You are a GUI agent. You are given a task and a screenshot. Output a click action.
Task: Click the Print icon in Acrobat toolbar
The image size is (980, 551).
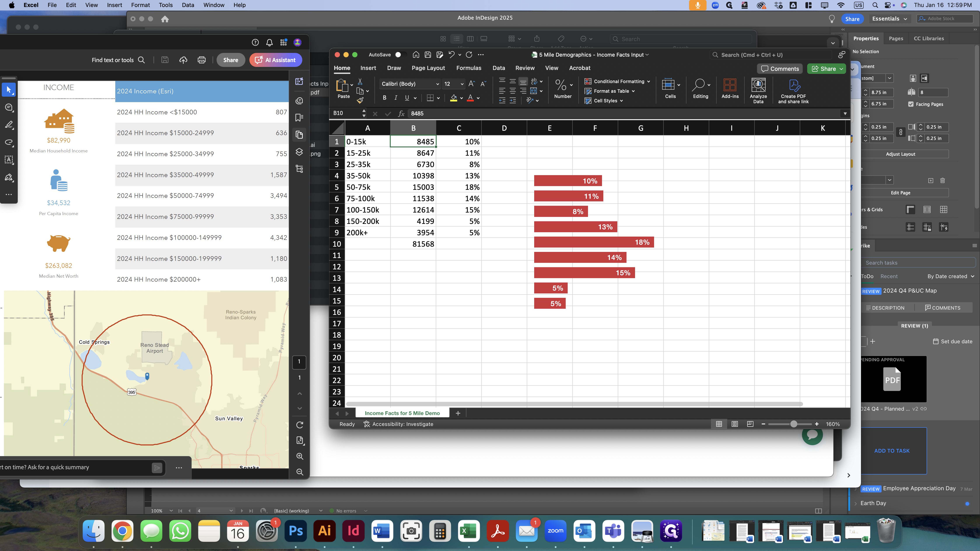coord(202,60)
